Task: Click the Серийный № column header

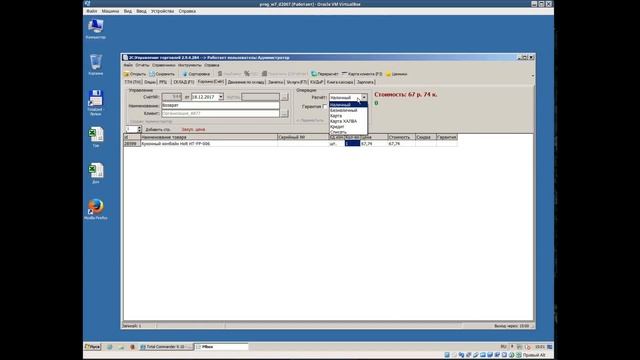Action: tap(303, 137)
